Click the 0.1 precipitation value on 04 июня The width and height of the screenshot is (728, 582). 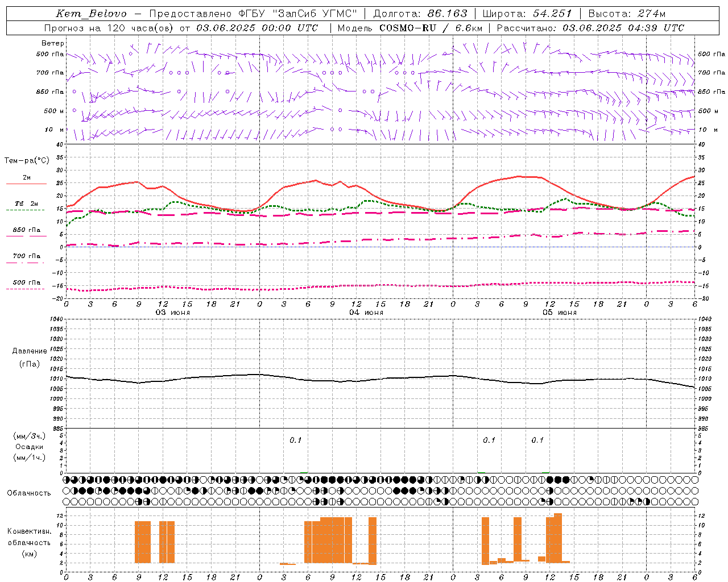coord(296,440)
